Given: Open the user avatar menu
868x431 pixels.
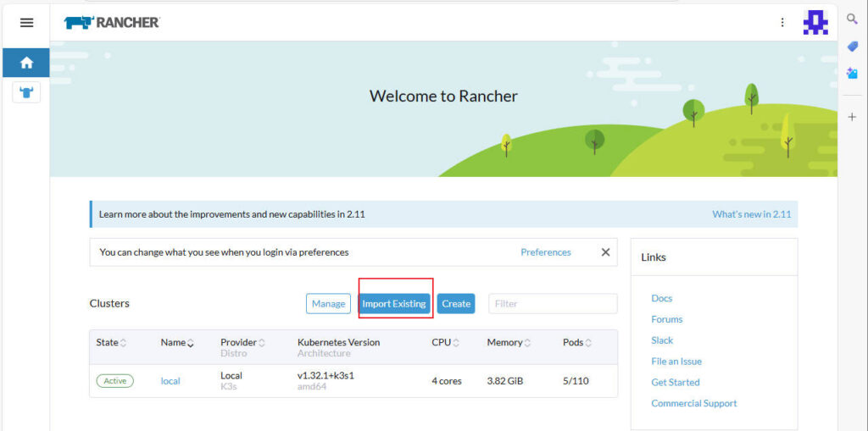Looking at the screenshot, I should coord(815,23).
